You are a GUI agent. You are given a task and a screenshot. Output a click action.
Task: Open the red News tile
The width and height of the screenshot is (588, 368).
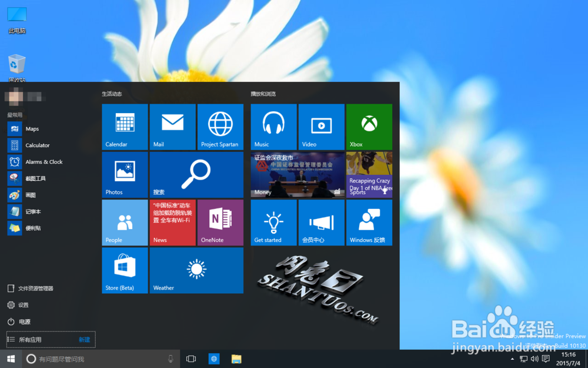coord(172,223)
